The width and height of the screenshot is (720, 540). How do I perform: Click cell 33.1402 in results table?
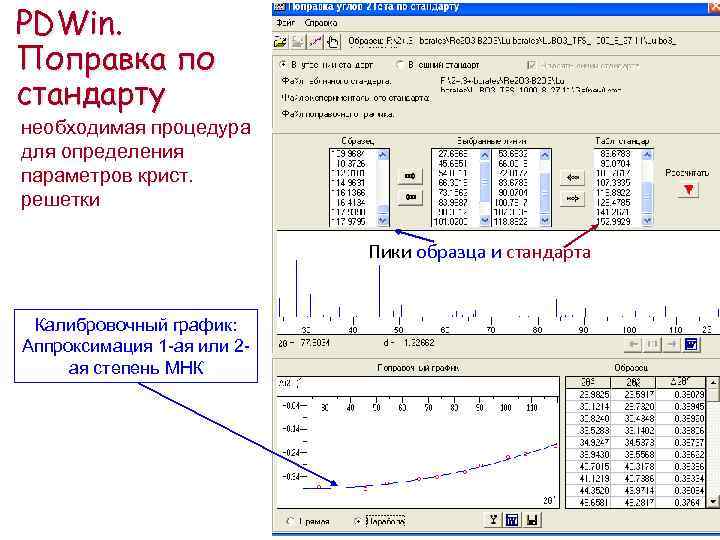tap(633, 431)
